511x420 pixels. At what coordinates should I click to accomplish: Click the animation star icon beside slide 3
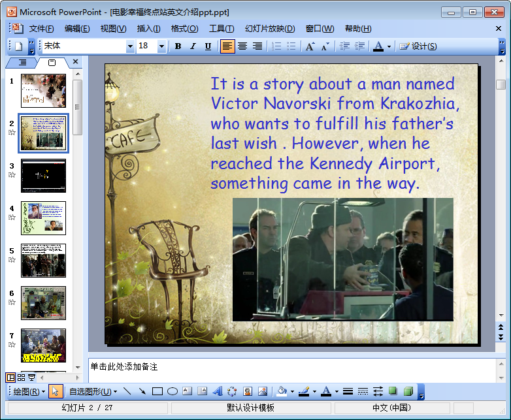click(12, 174)
